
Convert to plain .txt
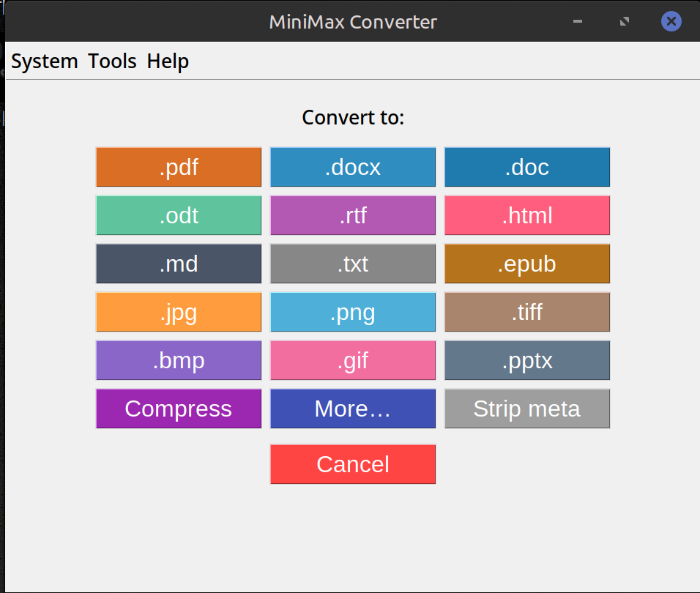click(x=353, y=264)
